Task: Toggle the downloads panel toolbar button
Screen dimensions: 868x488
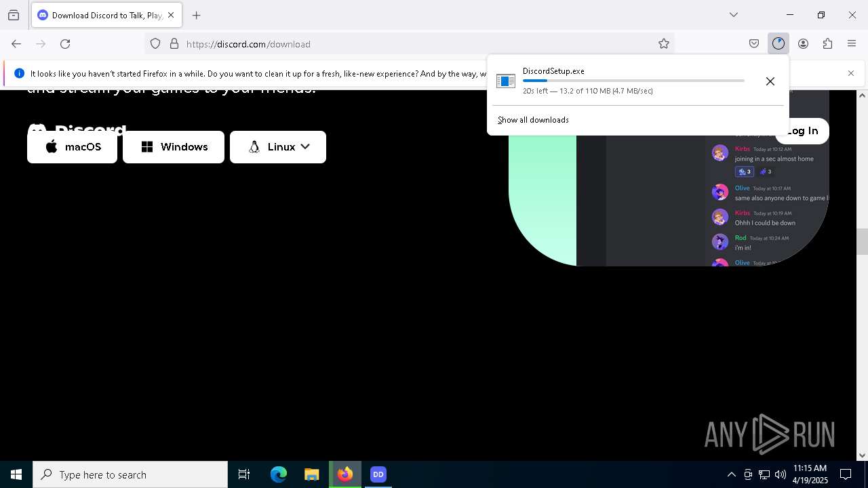Action: 778,44
